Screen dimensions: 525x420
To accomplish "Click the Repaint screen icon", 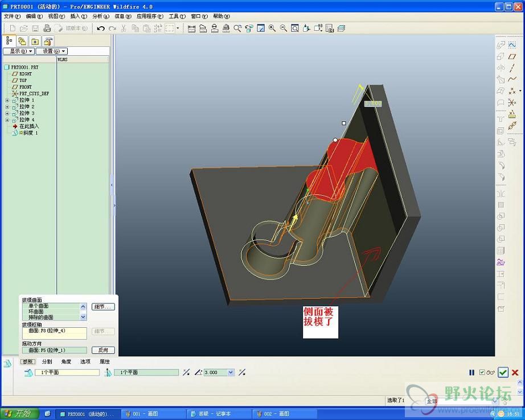I will (x=260, y=28).
